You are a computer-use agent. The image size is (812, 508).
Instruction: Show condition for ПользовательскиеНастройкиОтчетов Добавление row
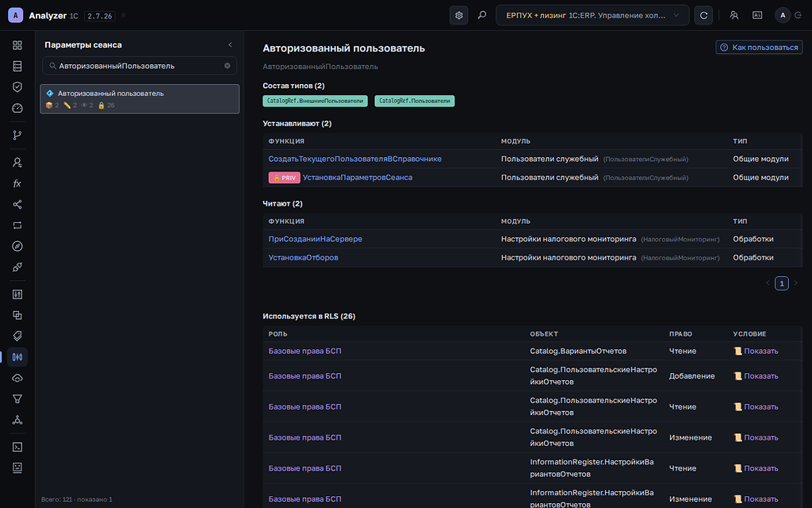coord(756,375)
